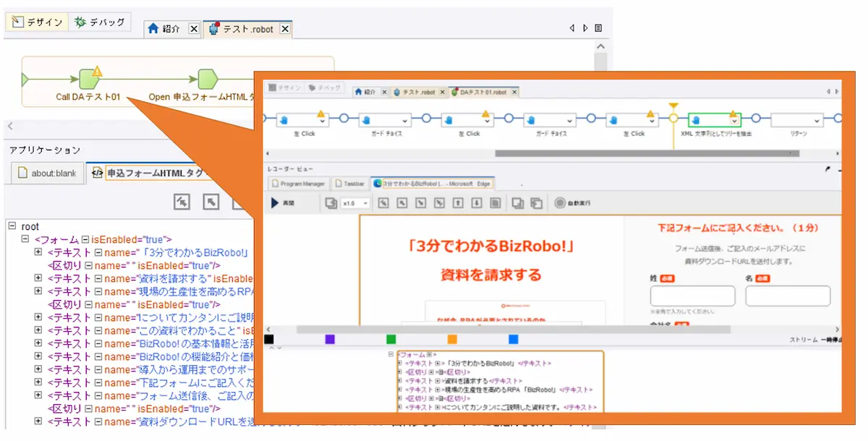Expand テキスト node named 「3分でわかるBizRobo!」
Viewport: 868px width, 441px height.
pyautogui.click(x=38, y=252)
